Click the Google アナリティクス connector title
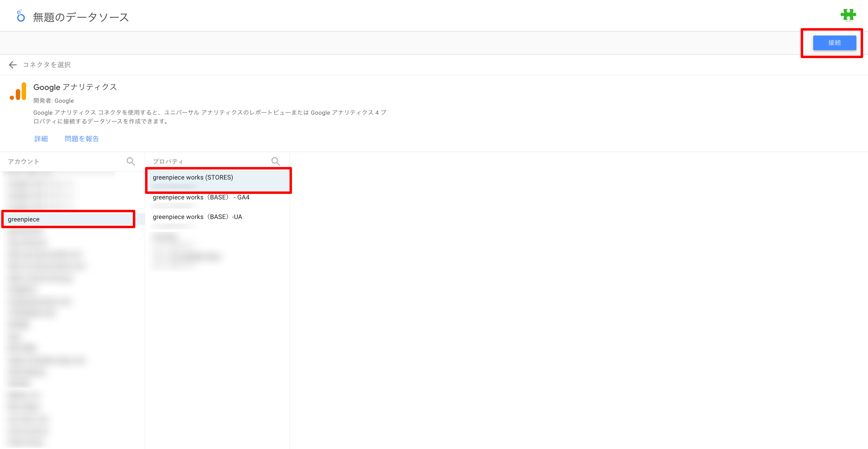This screenshot has width=868, height=449. click(x=75, y=87)
